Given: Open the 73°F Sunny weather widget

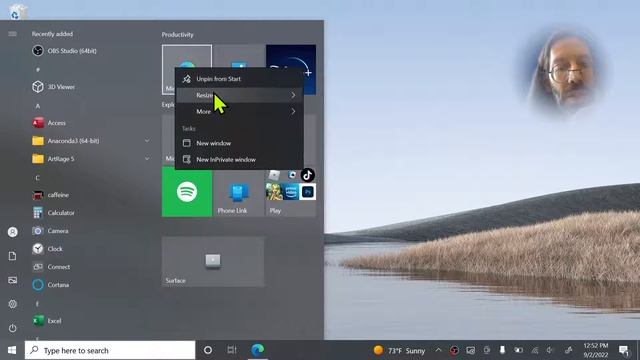Looking at the screenshot, I should [x=399, y=351].
